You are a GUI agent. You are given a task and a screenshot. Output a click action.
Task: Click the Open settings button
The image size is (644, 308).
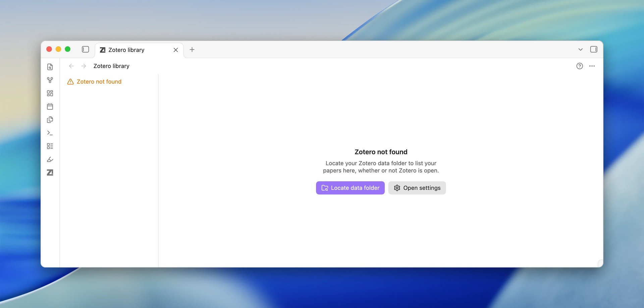coord(417,188)
